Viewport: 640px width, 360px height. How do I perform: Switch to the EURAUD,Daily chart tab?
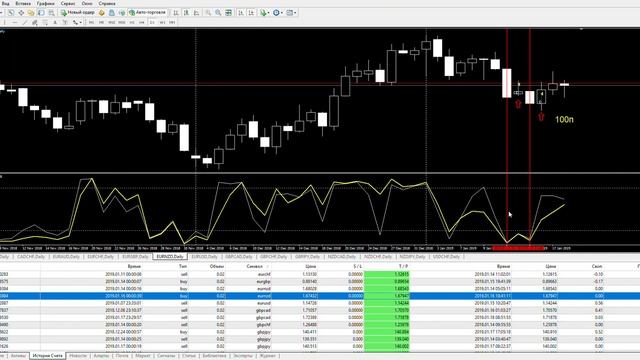click(66, 256)
